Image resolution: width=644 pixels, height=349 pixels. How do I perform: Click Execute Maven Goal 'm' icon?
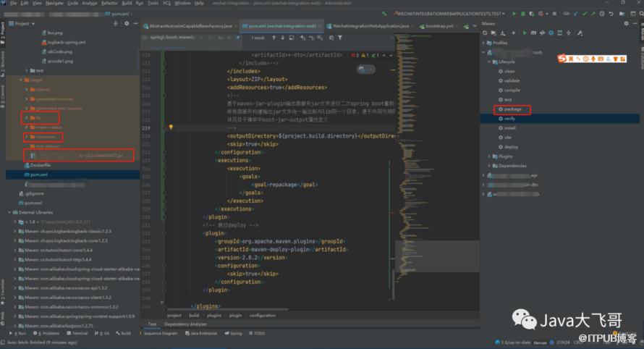point(533,33)
